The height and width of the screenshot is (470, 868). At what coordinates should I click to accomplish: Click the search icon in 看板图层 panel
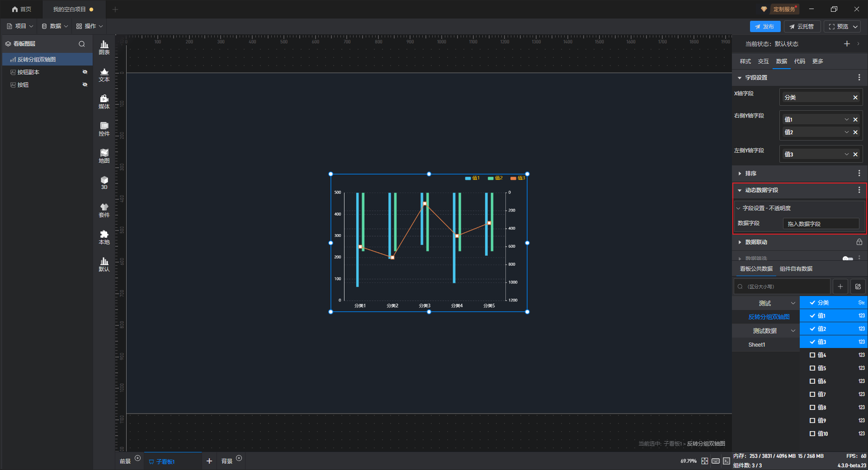tap(82, 44)
